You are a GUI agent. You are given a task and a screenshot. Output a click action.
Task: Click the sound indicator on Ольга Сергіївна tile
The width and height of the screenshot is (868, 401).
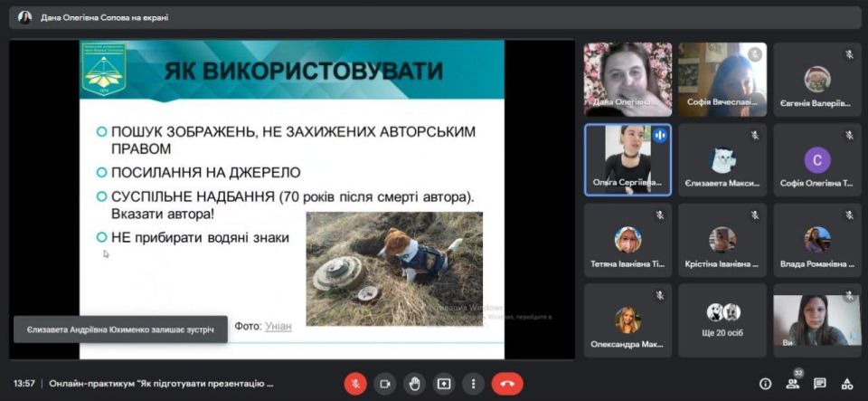pyautogui.click(x=660, y=135)
